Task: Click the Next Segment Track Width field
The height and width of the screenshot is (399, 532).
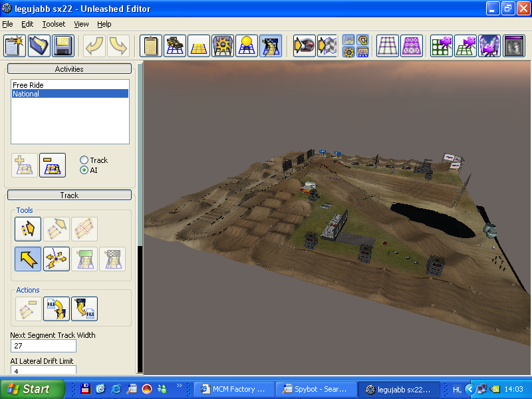Action: (x=43, y=346)
